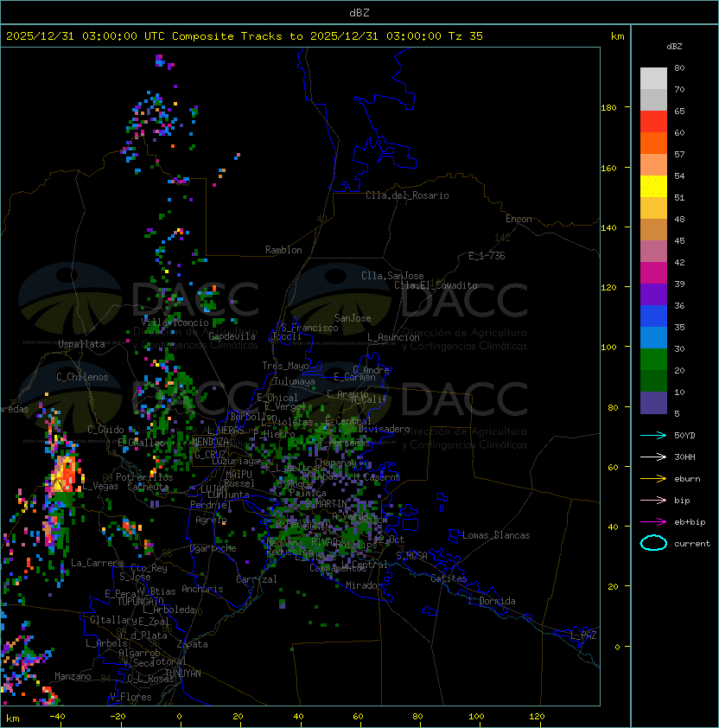Screen dimensions: 719x728
Task: Click the Ugarteche place label
Action: point(213,548)
